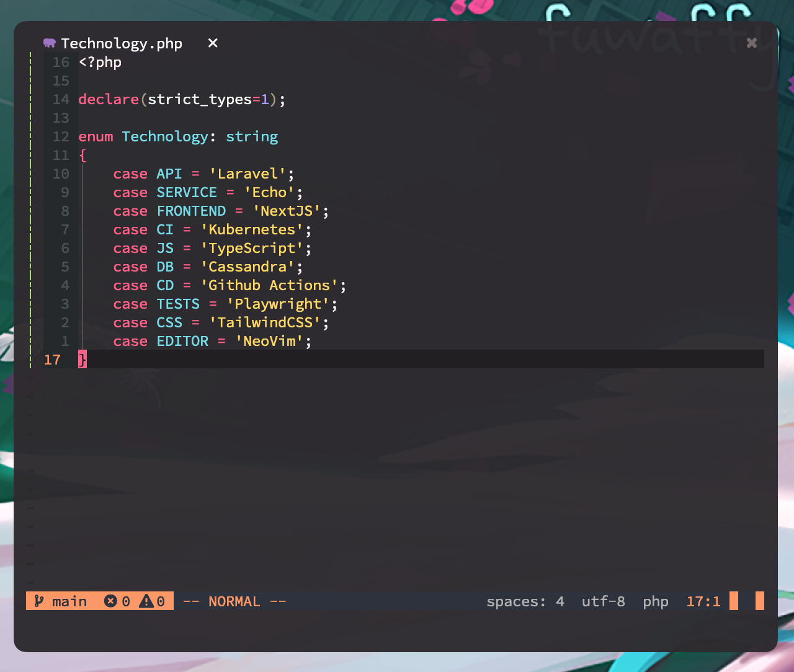Click the enum keyword
The image size is (794, 672).
coord(96,136)
